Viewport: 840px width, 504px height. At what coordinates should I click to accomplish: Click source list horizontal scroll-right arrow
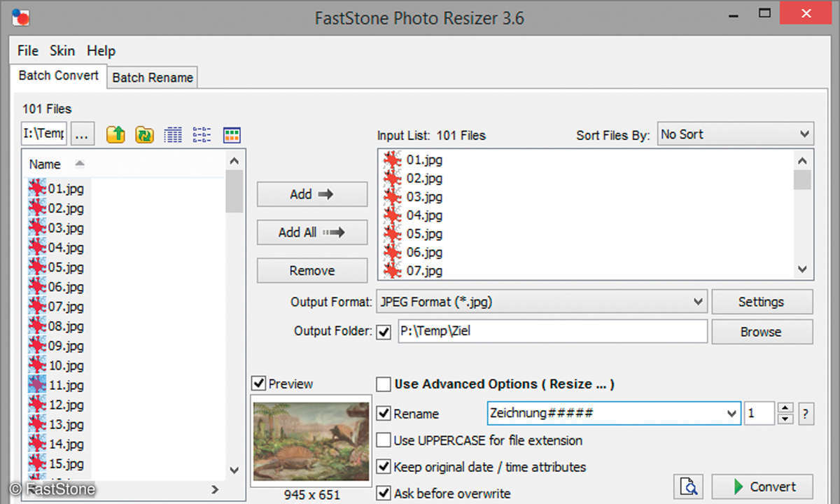coord(216,489)
